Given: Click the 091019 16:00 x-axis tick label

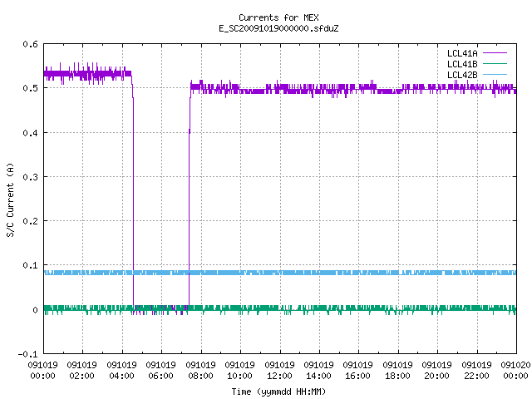Looking at the screenshot, I should (x=358, y=370).
